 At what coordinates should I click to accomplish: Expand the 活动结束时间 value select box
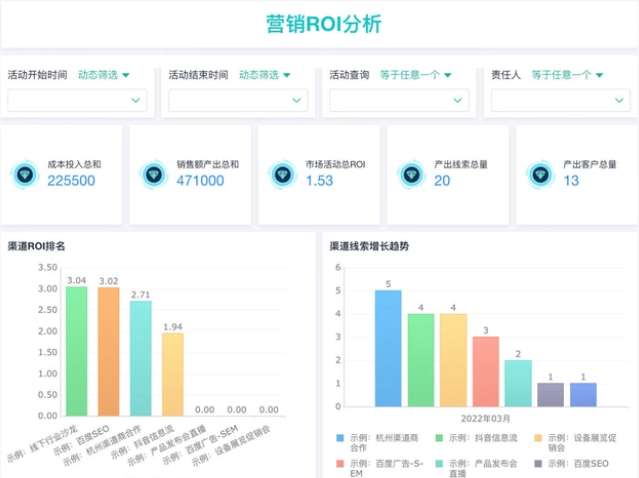(x=238, y=100)
